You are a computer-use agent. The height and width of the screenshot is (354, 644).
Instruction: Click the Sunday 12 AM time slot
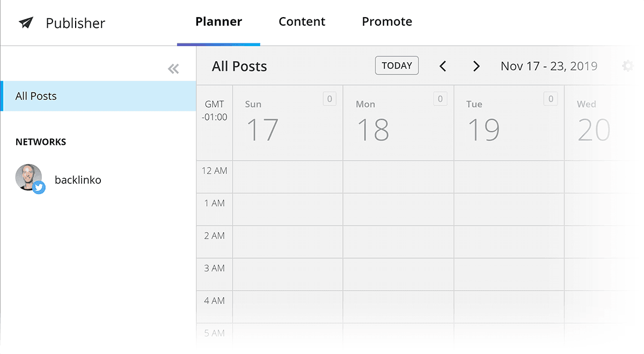point(288,177)
